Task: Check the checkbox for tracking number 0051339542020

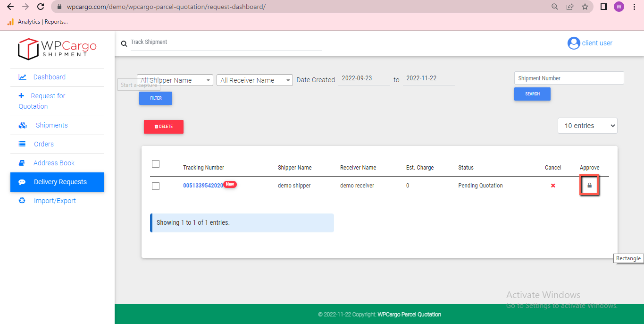Action: pyautogui.click(x=156, y=186)
